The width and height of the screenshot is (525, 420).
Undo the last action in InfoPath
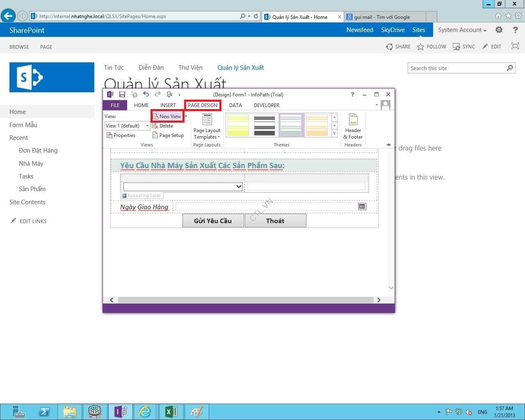tap(146, 94)
